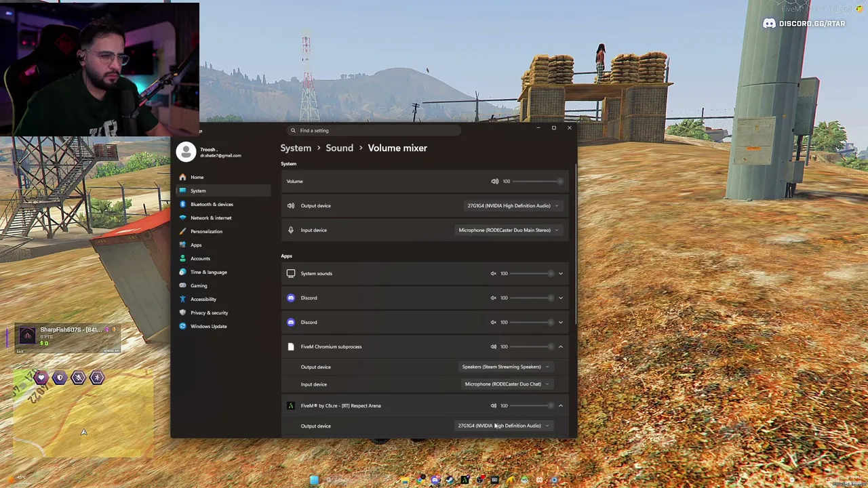Click the Find a setting search box
The height and width of the screenshot is (488, 868).
(x=375, y=130)
